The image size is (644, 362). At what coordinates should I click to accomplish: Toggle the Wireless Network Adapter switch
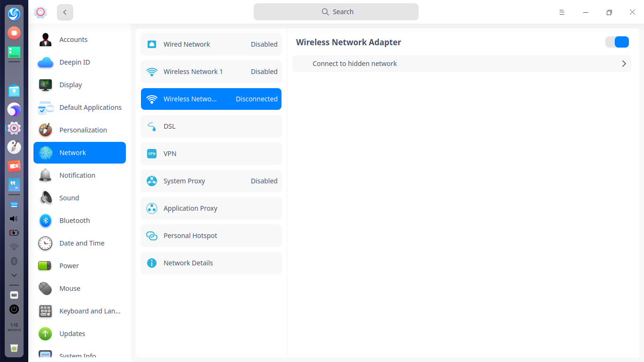point(617,42)
